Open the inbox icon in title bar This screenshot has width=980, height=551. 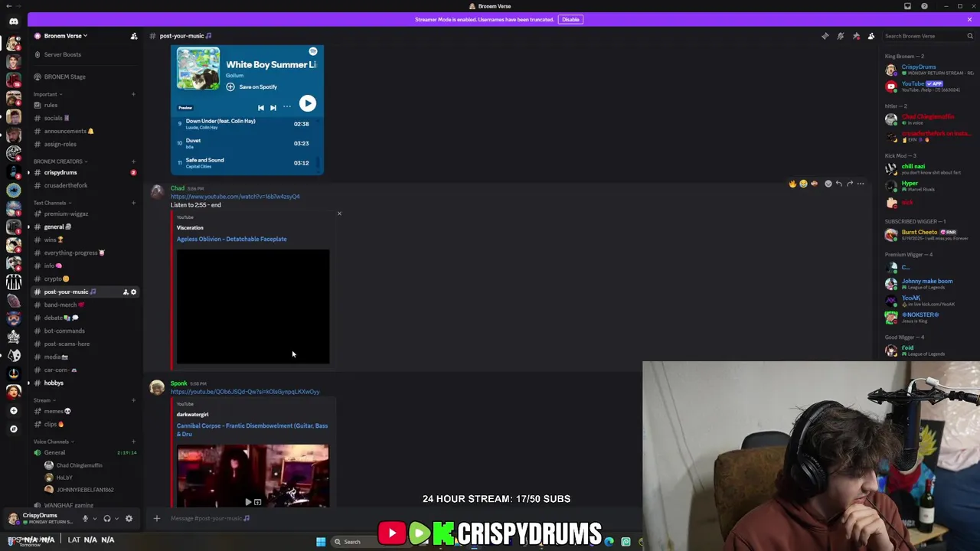click(907, 6)
